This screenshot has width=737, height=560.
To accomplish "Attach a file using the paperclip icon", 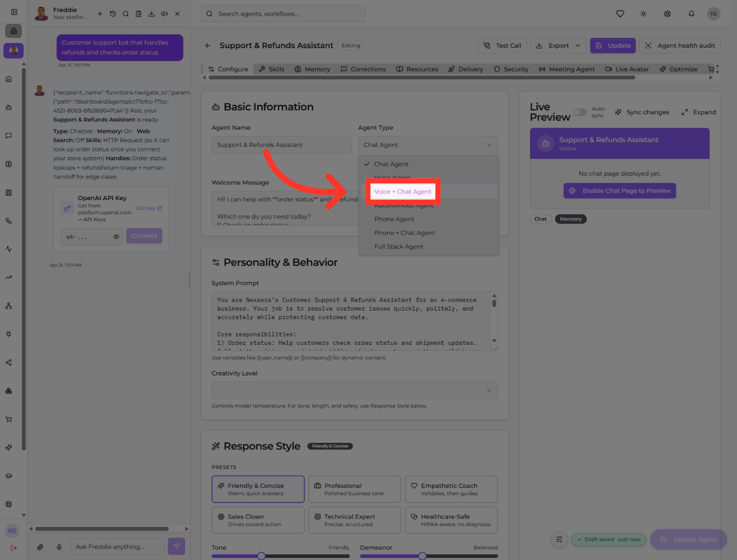I will (x=40, y=547).
